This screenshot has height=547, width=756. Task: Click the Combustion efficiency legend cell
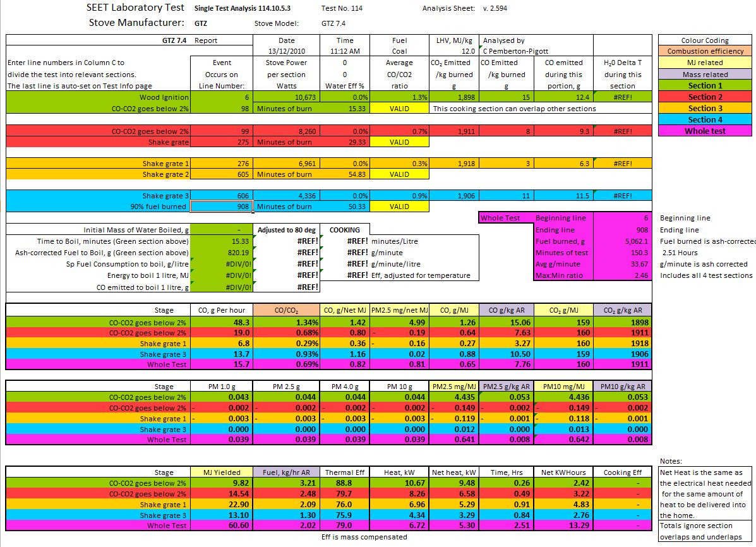coord(705,51)
